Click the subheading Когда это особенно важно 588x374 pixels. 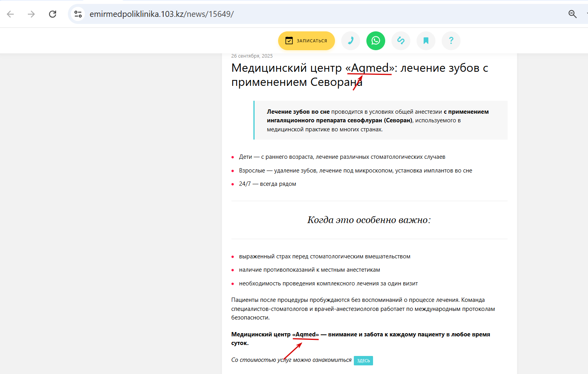click(x=369, y=220)
